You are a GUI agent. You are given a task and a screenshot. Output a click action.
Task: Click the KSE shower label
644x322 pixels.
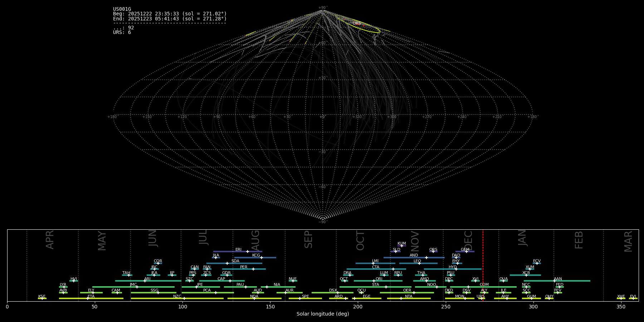click(42, 297)
